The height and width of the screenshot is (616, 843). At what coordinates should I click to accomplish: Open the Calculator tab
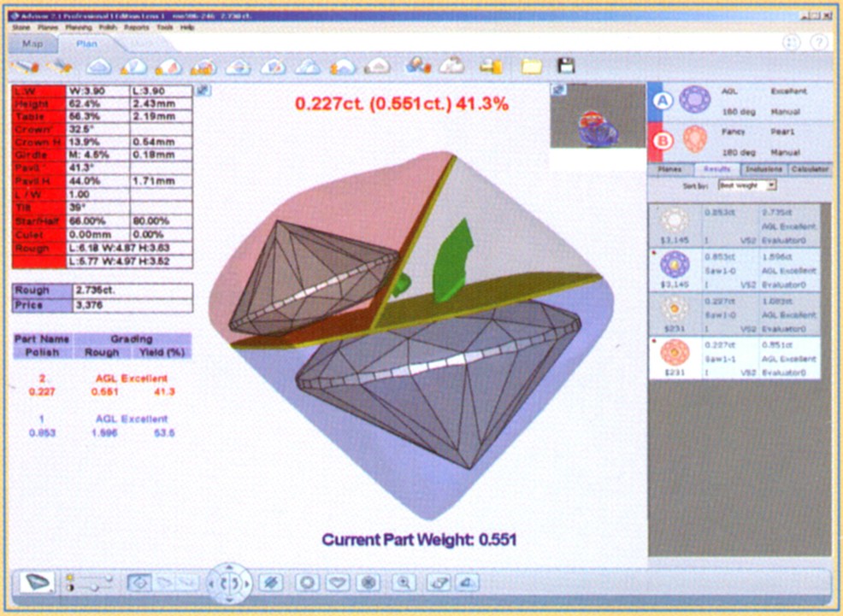809,169
